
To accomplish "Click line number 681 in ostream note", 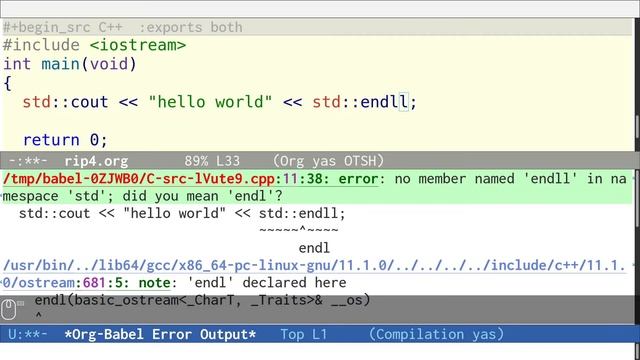I will point(94,282).
